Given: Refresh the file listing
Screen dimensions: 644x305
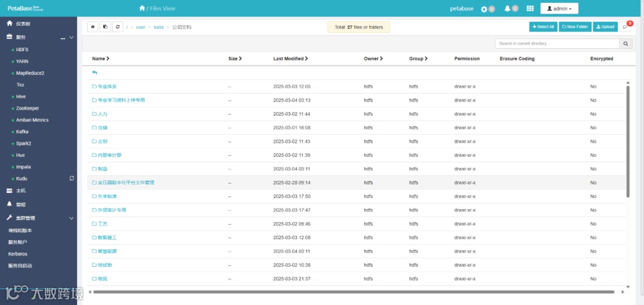Looking at the screenshot, I should coord(118,27).
